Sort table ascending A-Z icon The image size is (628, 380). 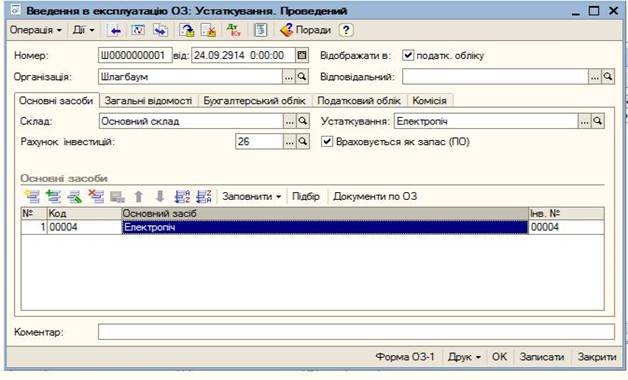tap(182, 196)
